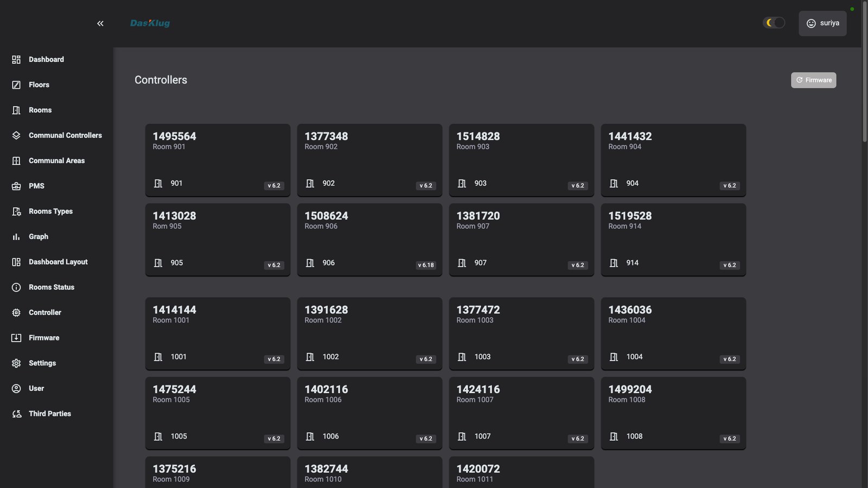Open the suriya user menu
This screenshot has width=868, height=488.
pyautogui.click(x=822, y=23)
